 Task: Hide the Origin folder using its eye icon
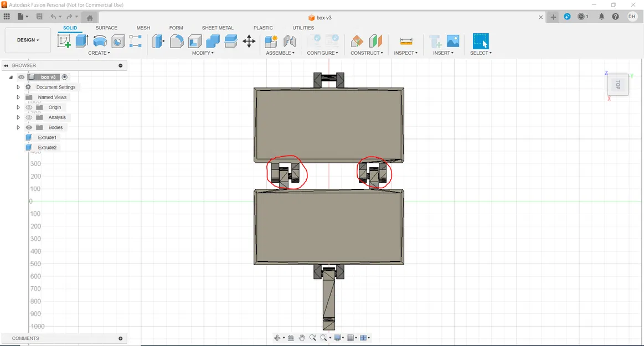[x=29, y=107]
